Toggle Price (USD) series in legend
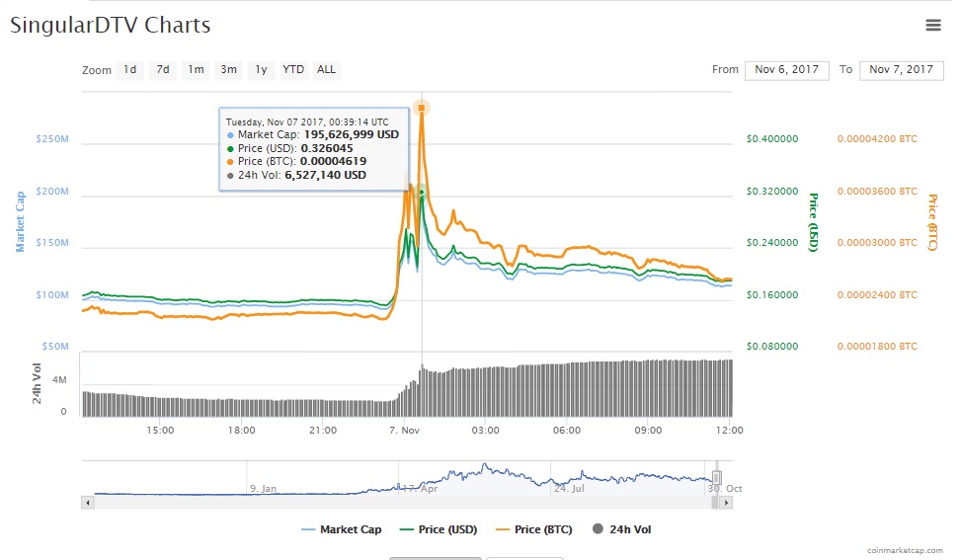 click(x=439, y=529)
